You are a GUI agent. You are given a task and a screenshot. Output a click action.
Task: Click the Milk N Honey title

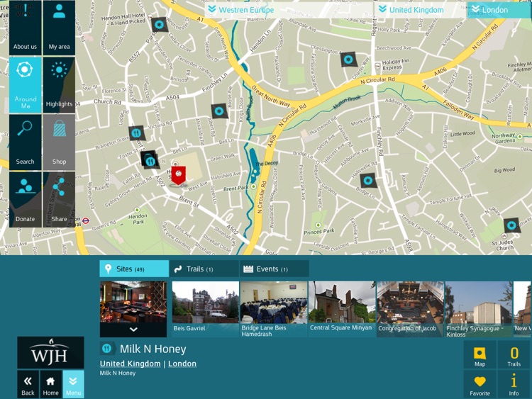coord(153,349)
